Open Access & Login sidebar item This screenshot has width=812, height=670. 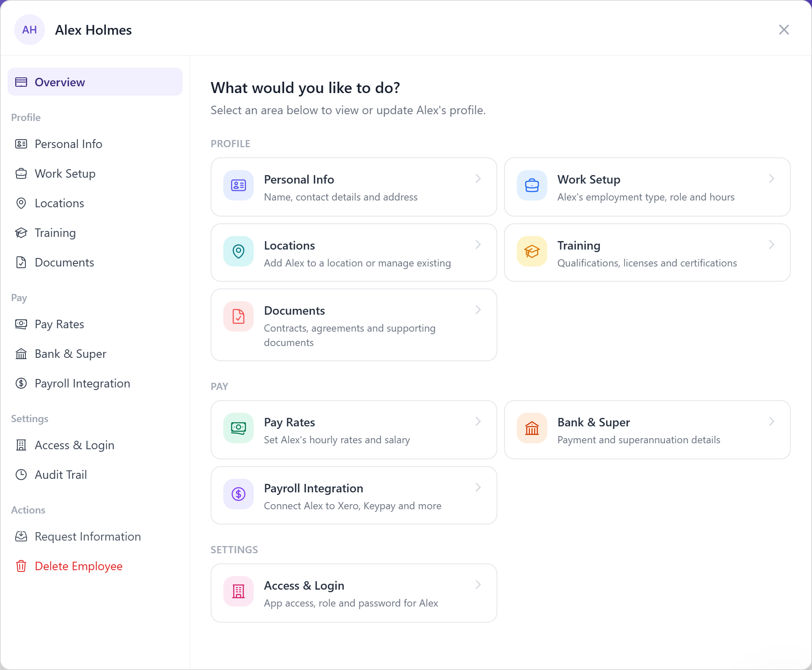(95, 445)
